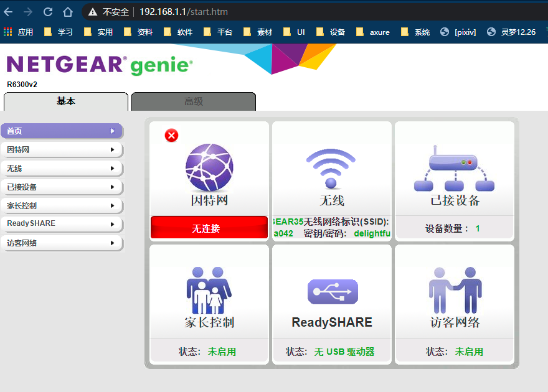The height and width of the screenshot is (392, 548).
Task: Click the browser forward arrow
Action: point(28,12)
